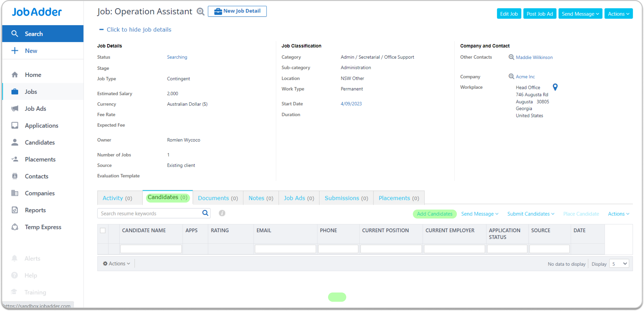Open Reports in the left sidebar
The height and width of the screenshot is (311, 644).
point(35,210)
